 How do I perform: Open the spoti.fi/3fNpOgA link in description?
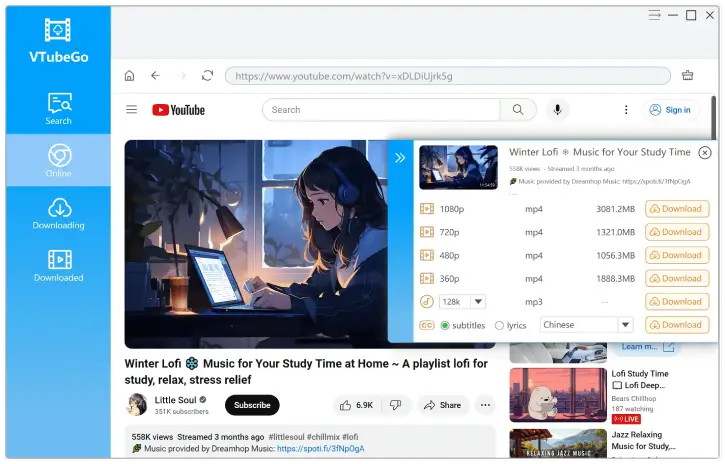click(x=320, y=449)
